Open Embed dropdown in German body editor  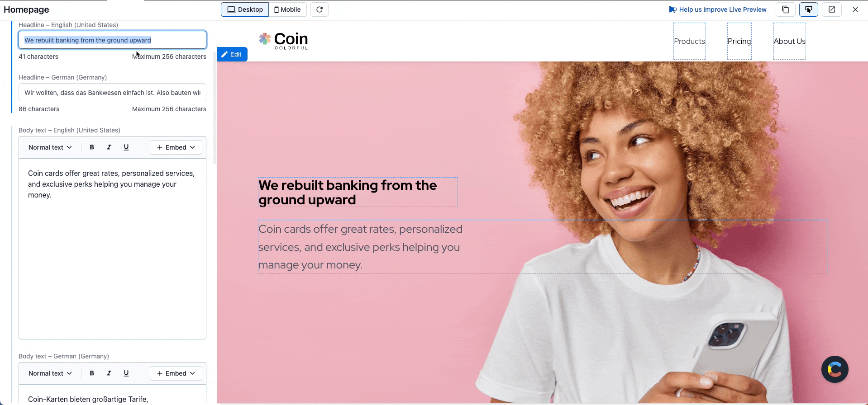coord(176,373)
